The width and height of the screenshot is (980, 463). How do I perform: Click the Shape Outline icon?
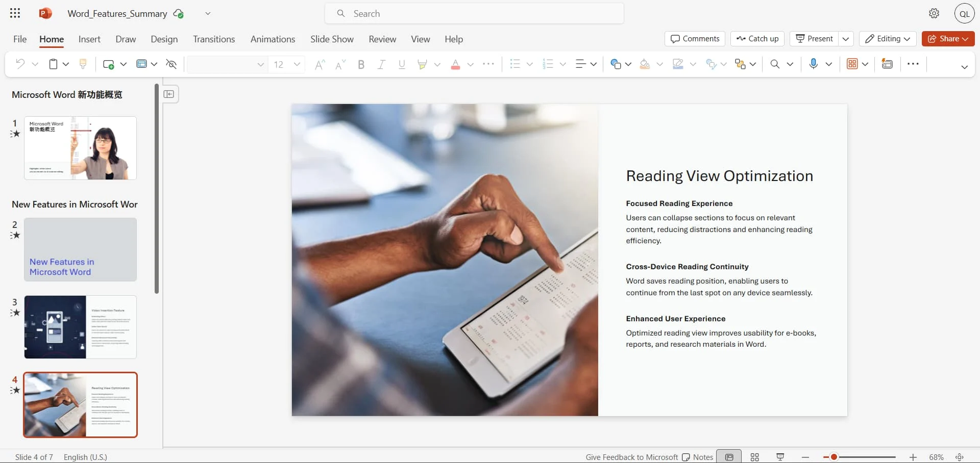pos(678,64)
